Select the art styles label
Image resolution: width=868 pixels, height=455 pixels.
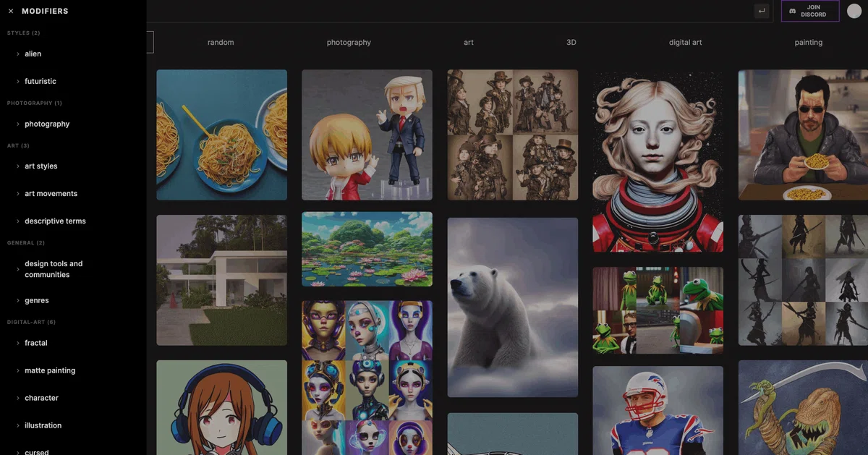pos(41,166)
